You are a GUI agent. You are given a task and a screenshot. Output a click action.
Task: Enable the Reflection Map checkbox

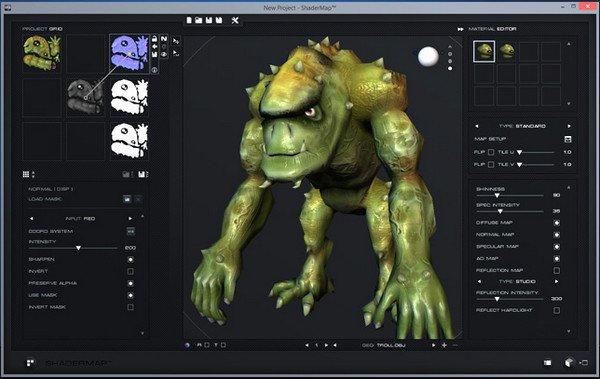click(x=557, y=270)
